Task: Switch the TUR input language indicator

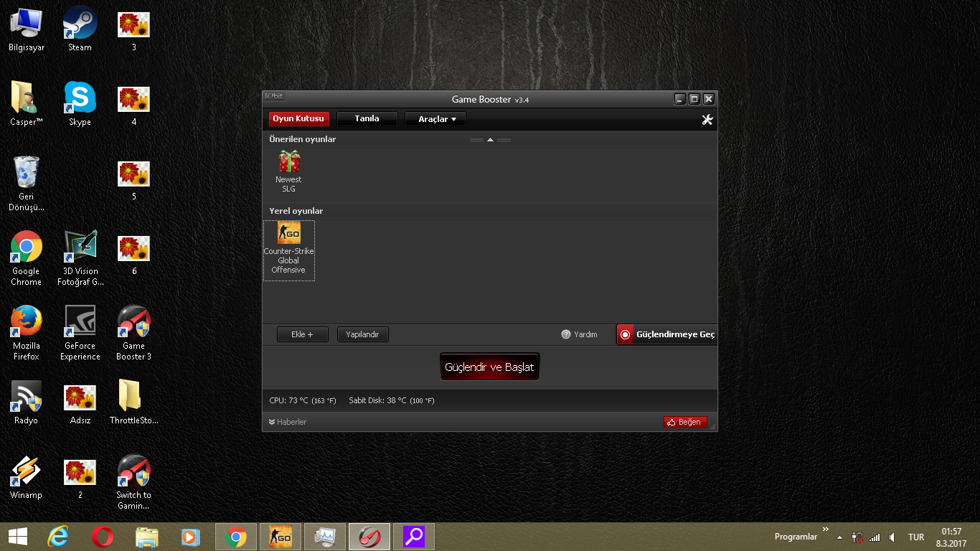Action: (x=916, y=537)
